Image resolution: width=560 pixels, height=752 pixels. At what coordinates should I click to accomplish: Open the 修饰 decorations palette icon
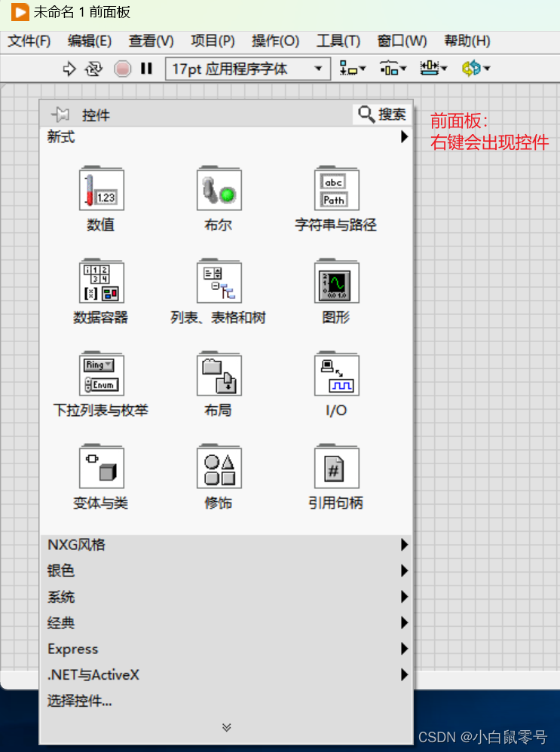point(219,466)
